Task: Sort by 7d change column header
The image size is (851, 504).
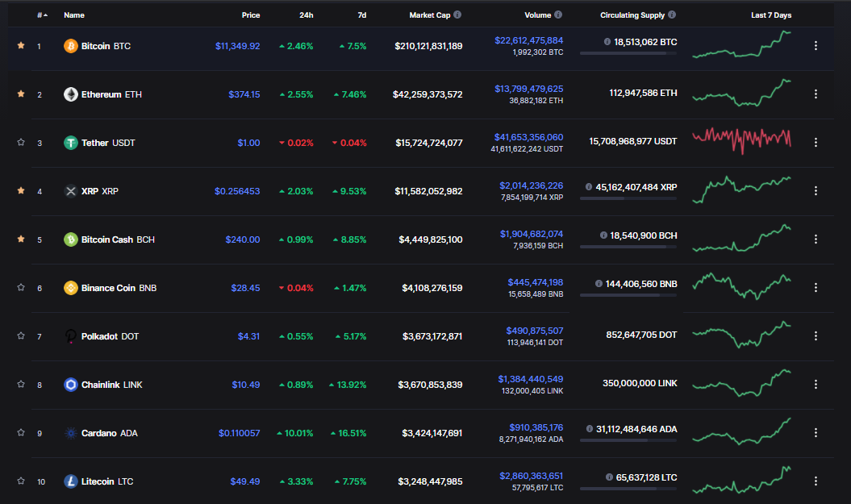Action: tap(362, 15)
